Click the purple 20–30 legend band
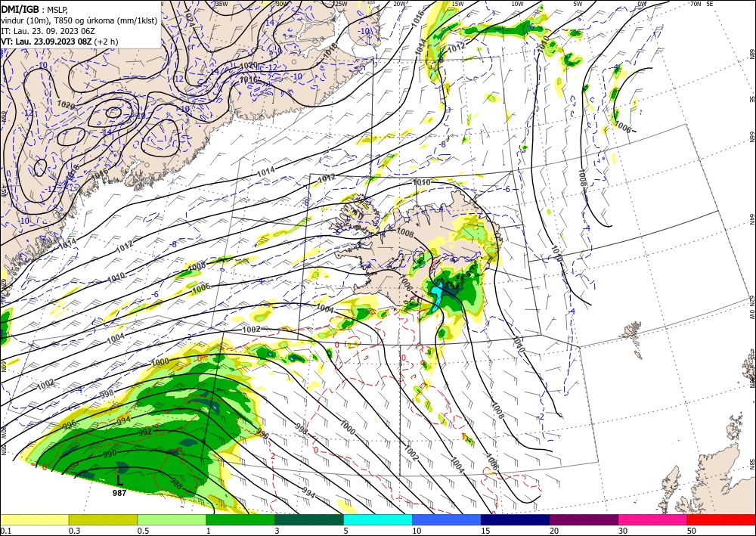756x536 pixels. click(x=584, y=520)
